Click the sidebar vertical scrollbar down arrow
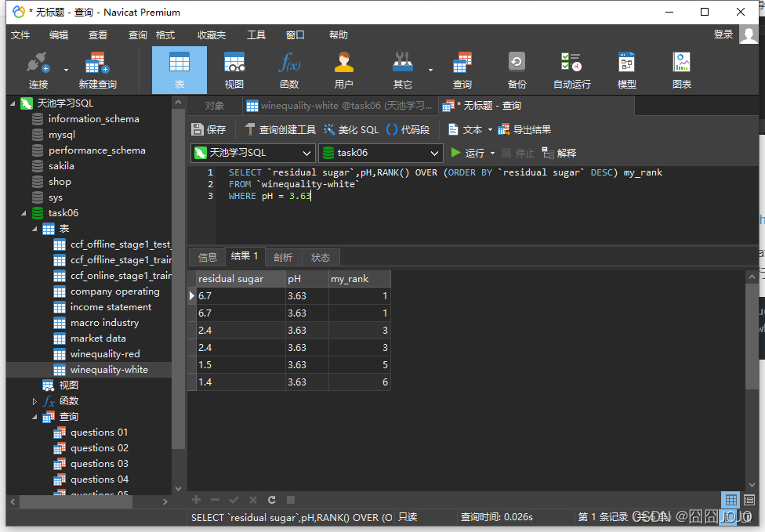Screen dimensions: 765x532 point(178,488)
